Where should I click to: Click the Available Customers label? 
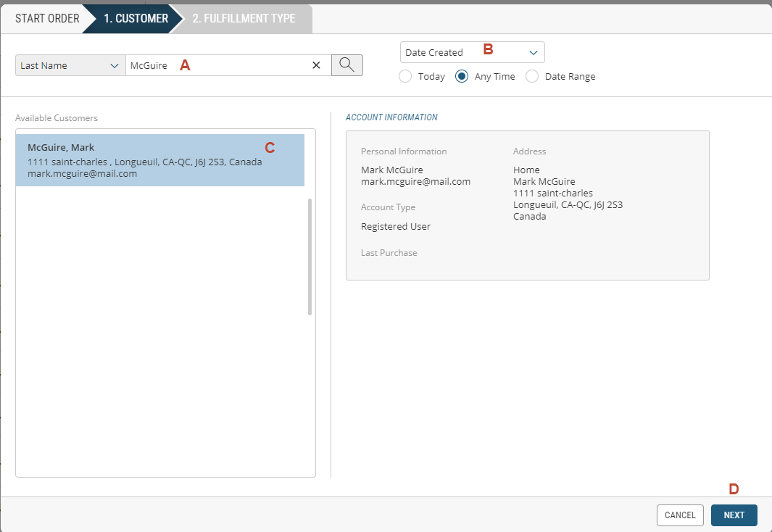pyautogui.click(x=57, y=118)
